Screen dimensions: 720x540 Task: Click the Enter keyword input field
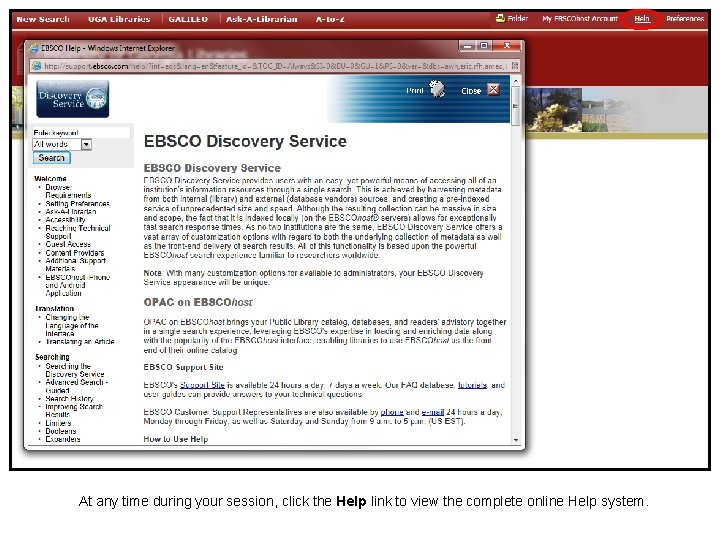pos(81,133)
